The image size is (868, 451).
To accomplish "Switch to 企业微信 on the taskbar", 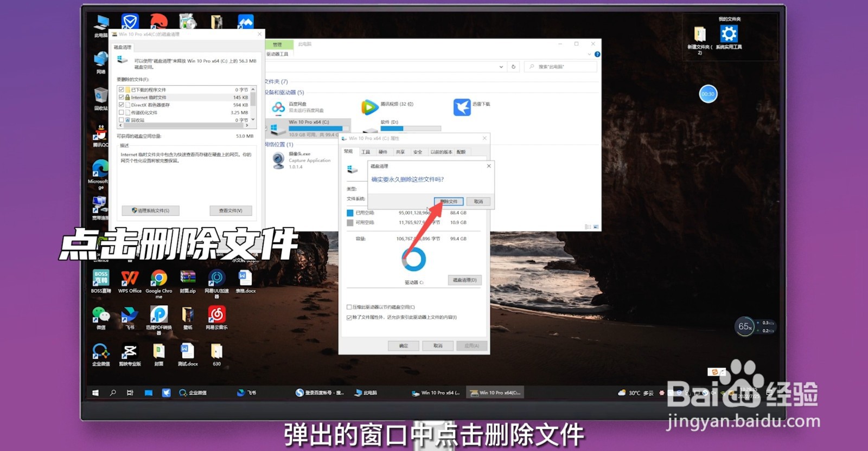I will click(x=193, y=392).
